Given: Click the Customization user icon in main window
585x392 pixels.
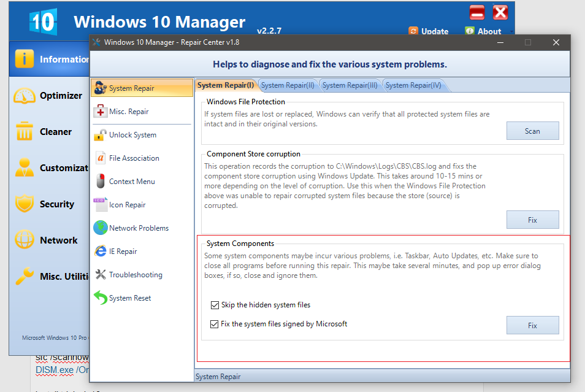Looking at the screenshot, I should click(x=25, y=167).
